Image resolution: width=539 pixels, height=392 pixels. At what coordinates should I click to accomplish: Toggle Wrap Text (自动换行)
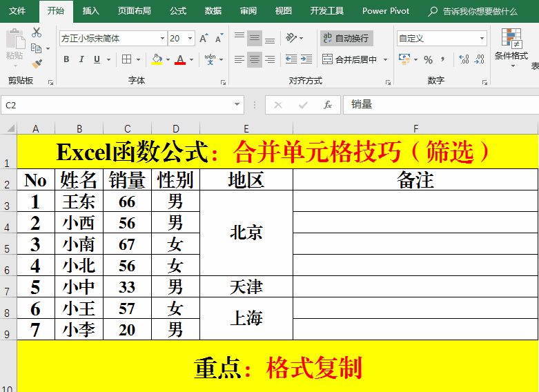pos(346,38)
